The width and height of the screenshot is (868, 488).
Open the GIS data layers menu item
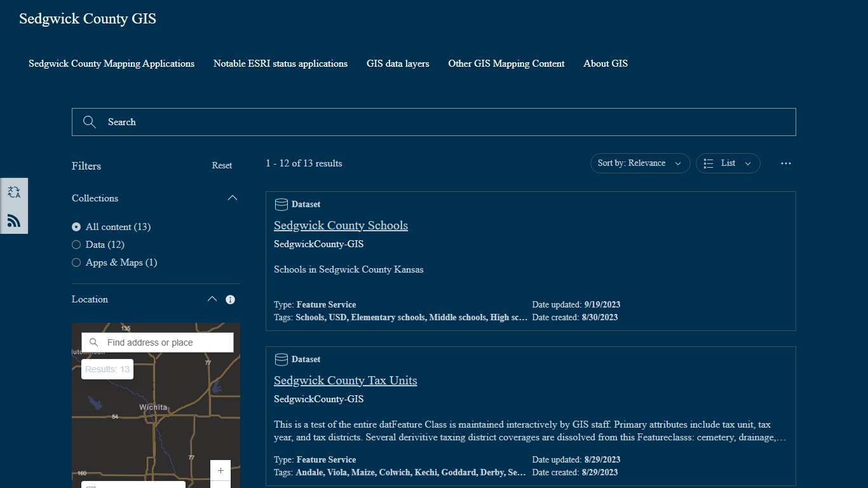point(398,64)
